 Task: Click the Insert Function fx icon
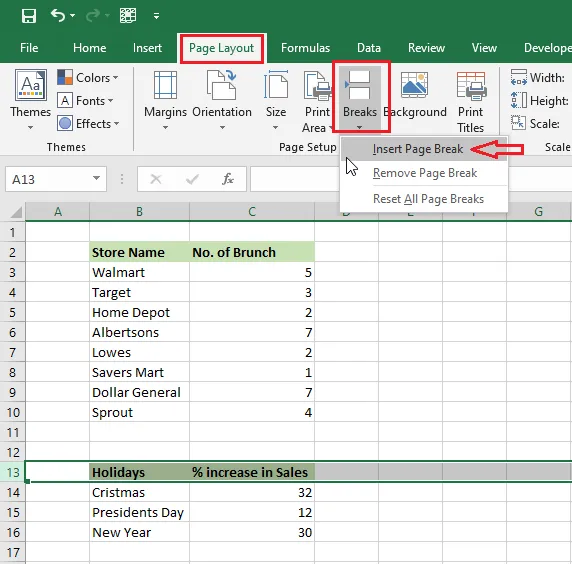click(x=228, y=179)
